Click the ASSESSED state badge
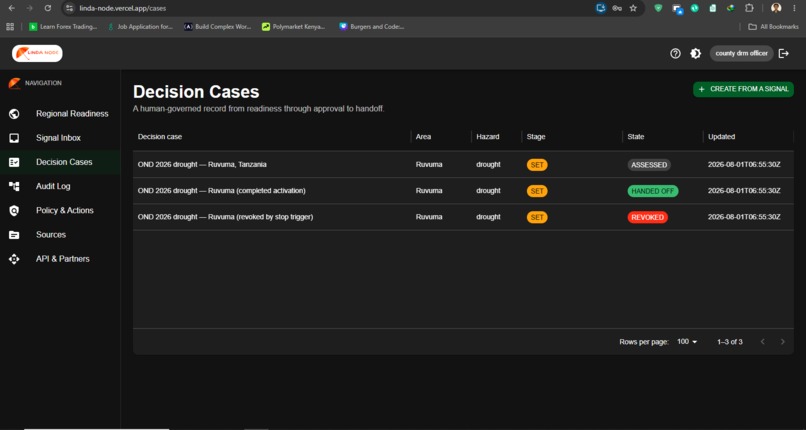The image size is (806, 430). point(649,165)
